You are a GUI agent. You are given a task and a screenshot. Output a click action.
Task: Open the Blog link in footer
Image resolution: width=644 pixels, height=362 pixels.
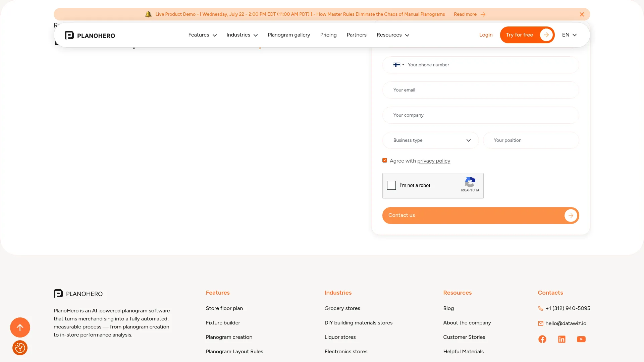(x=448, y=308)
